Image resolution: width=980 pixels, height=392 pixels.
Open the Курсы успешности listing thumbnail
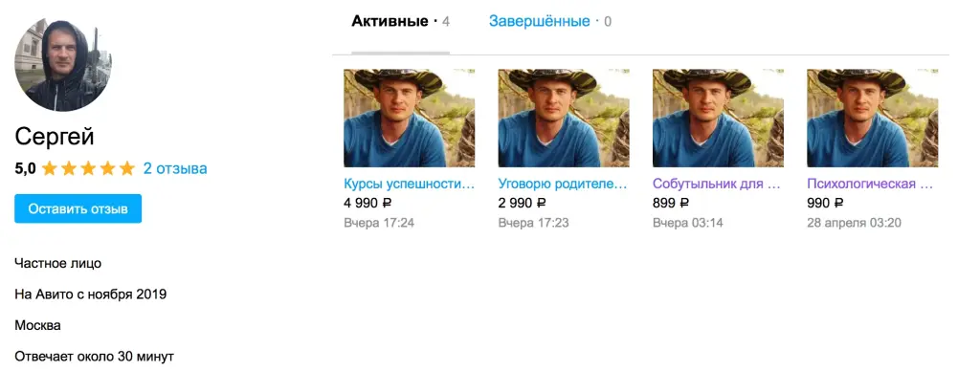pyautogui.click(x=409, y=118)
